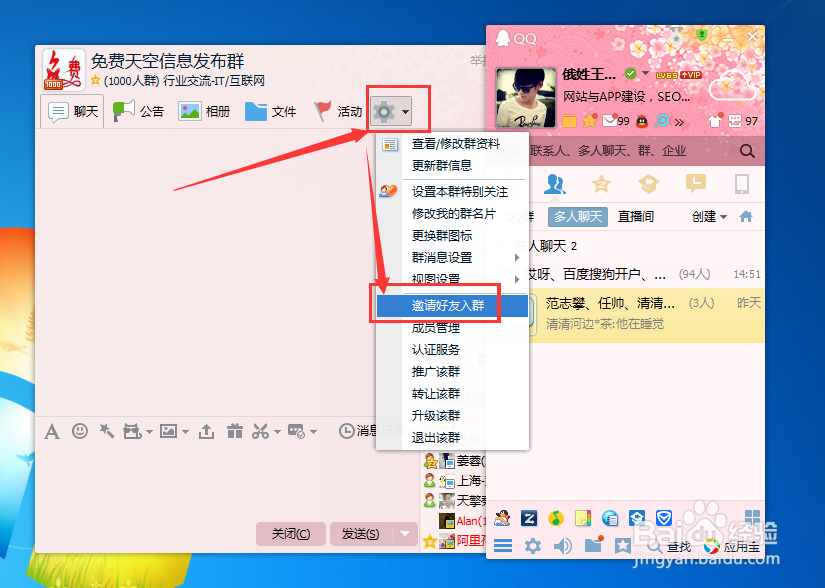Switch to the 活动 tab
The width and height of the screenshot is (825, 588).
pyautogui.click(x=337, y=111)
